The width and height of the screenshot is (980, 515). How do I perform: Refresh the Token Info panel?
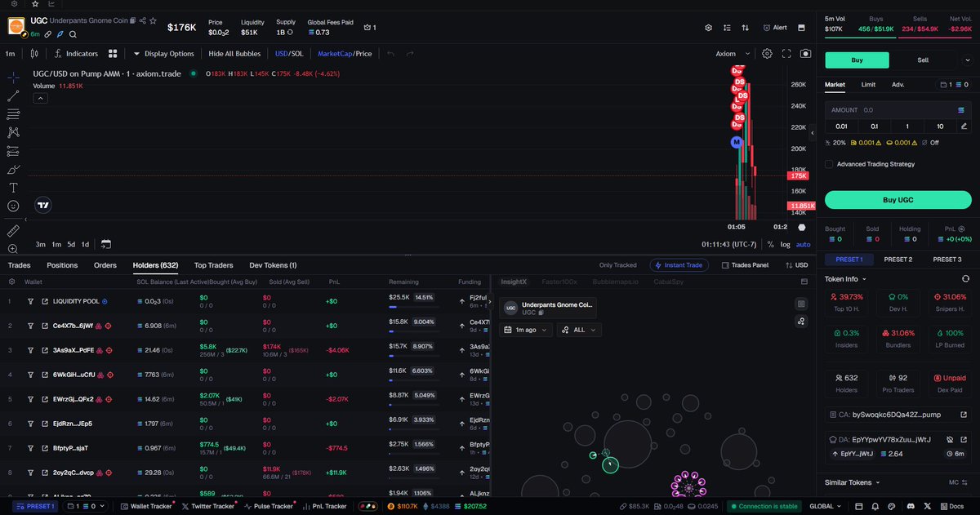(x=966, y=279)
